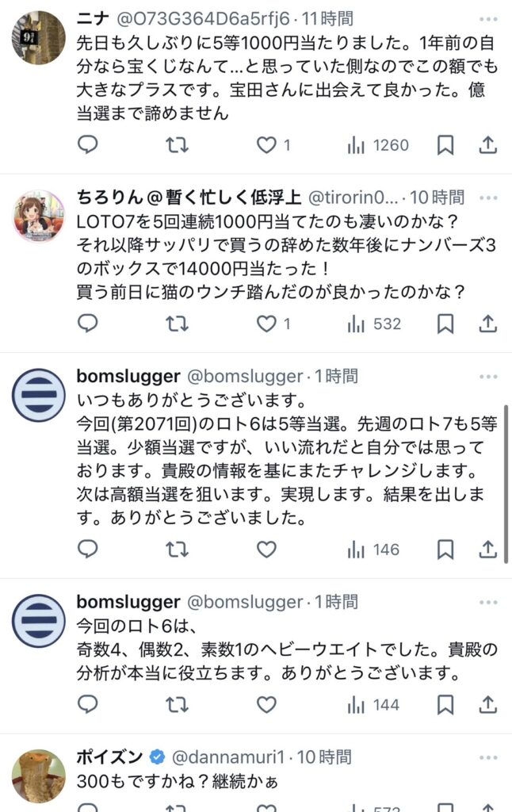Open ニナ's profile avatar
The image size is (512, 812).
pos(39,37)
